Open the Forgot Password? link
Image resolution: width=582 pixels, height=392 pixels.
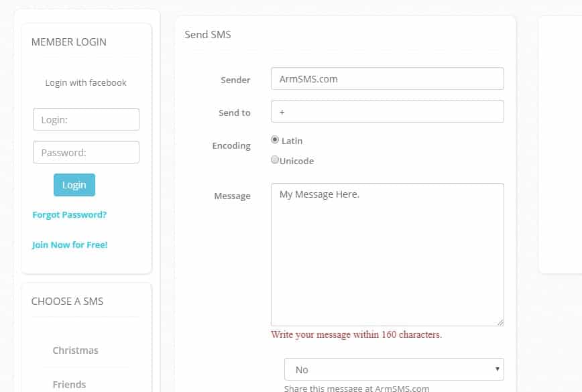coord(69,215)
